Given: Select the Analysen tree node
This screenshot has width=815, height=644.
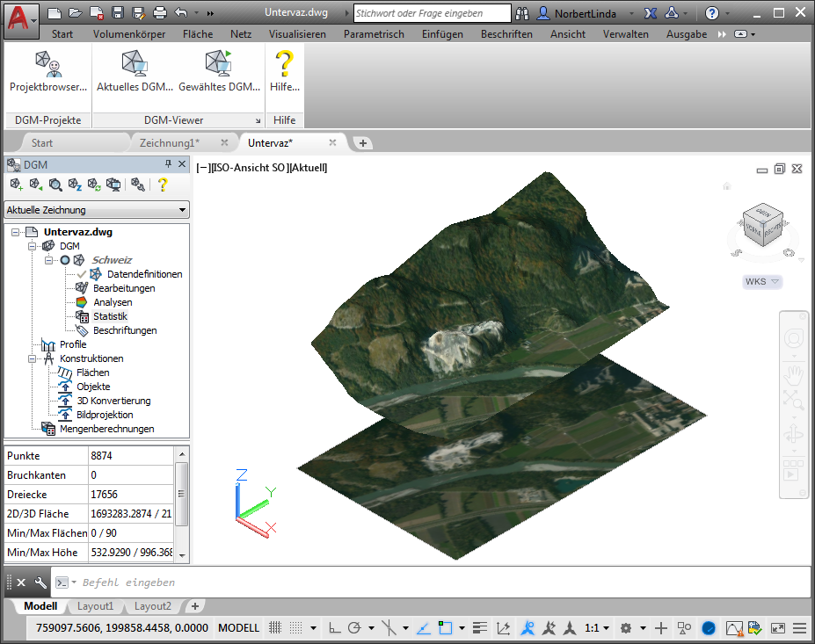Looking at the screenshot, I should [x=113, y=302].
